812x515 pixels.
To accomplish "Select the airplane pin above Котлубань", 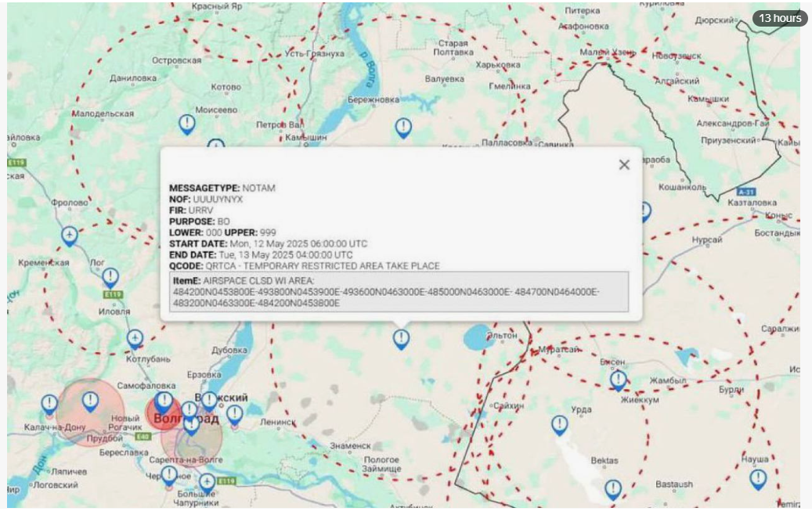I will [135, 339].
